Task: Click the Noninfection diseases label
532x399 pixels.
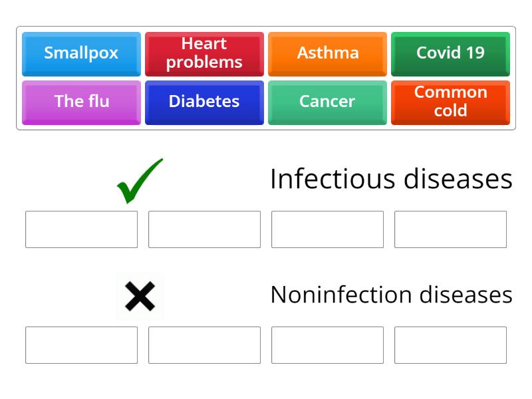Action: pos(392,294)
